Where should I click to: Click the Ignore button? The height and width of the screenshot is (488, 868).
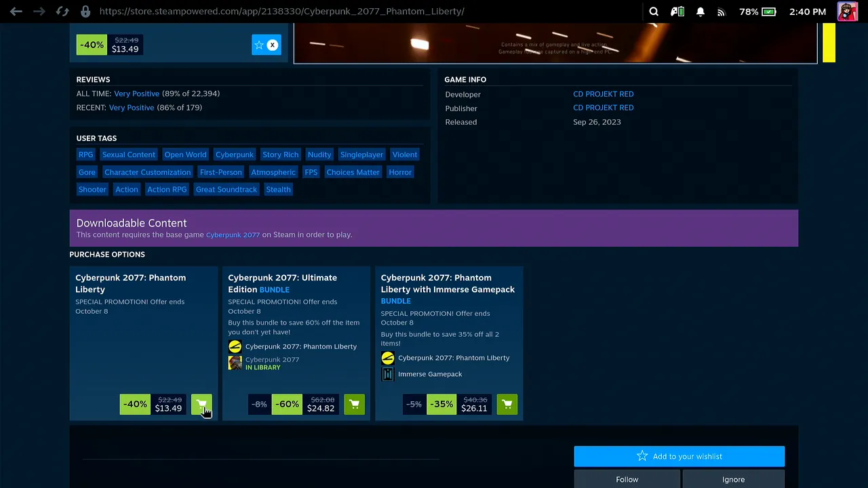point(733,479)
